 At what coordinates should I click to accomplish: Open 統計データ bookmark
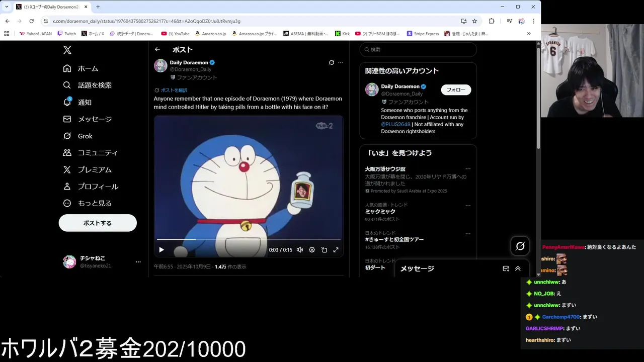[132, 34]
